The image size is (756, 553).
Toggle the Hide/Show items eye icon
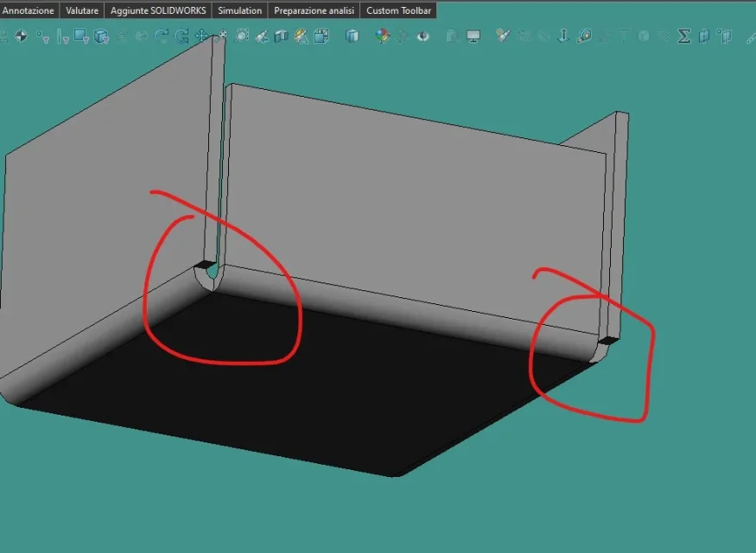(422, 36)
